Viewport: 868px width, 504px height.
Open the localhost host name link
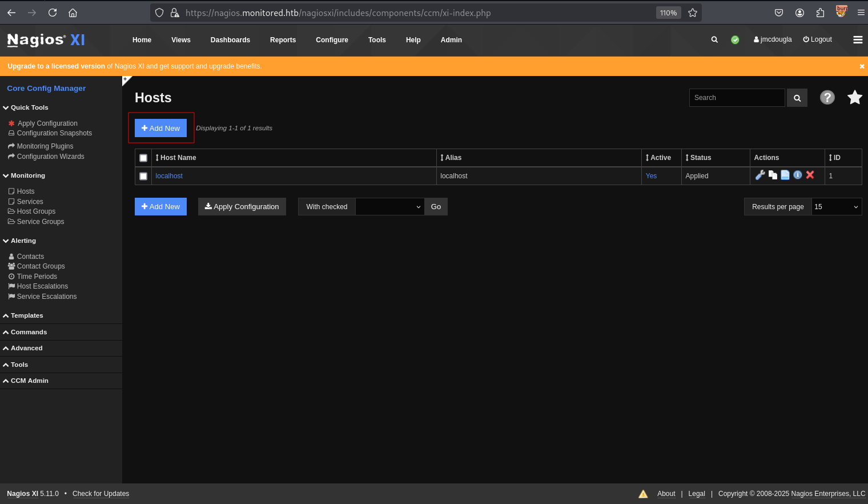tap(169, 176)
